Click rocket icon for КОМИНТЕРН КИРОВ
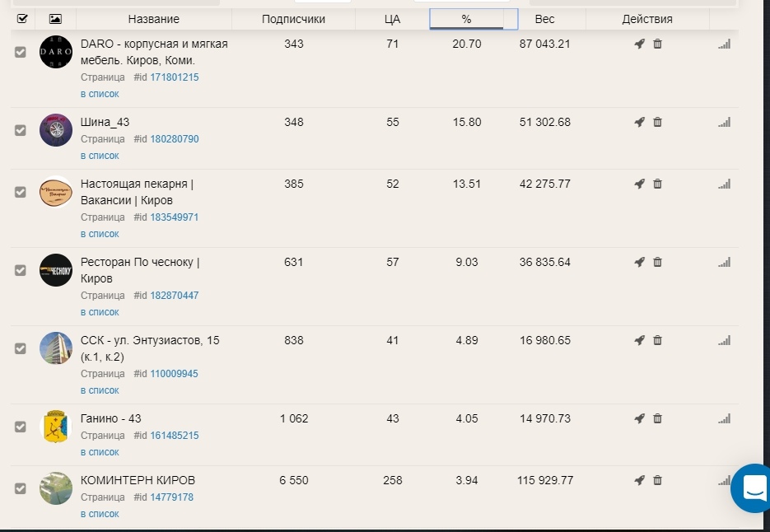Image resolution: width=770 pixels, height=532 pixels. click(x=639, y=480)
